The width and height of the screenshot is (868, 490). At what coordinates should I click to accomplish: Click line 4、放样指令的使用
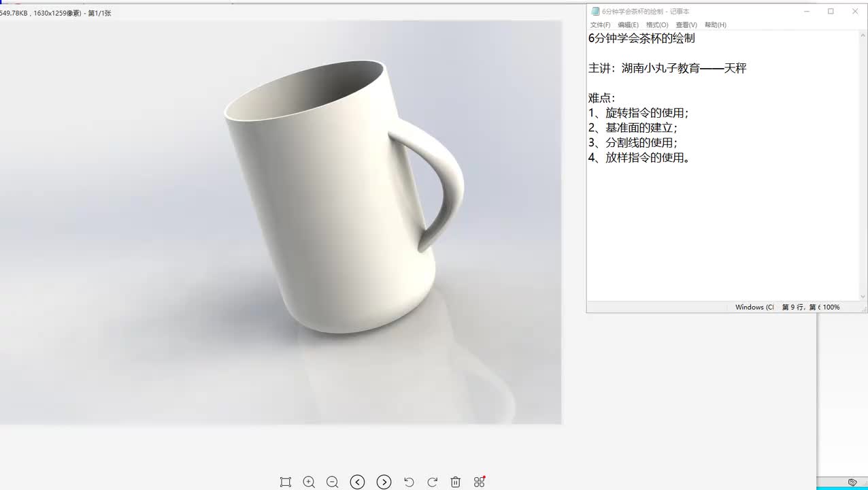[639, 158]
